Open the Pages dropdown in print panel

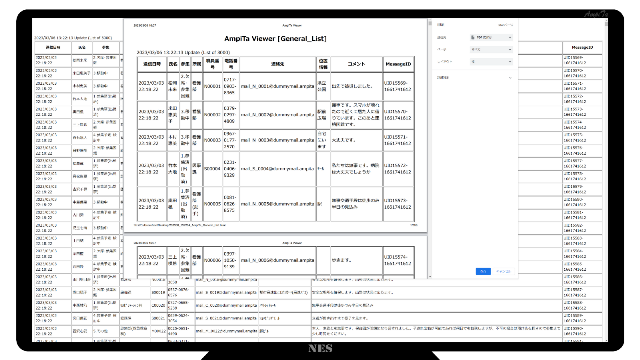[x=491, y=49]
